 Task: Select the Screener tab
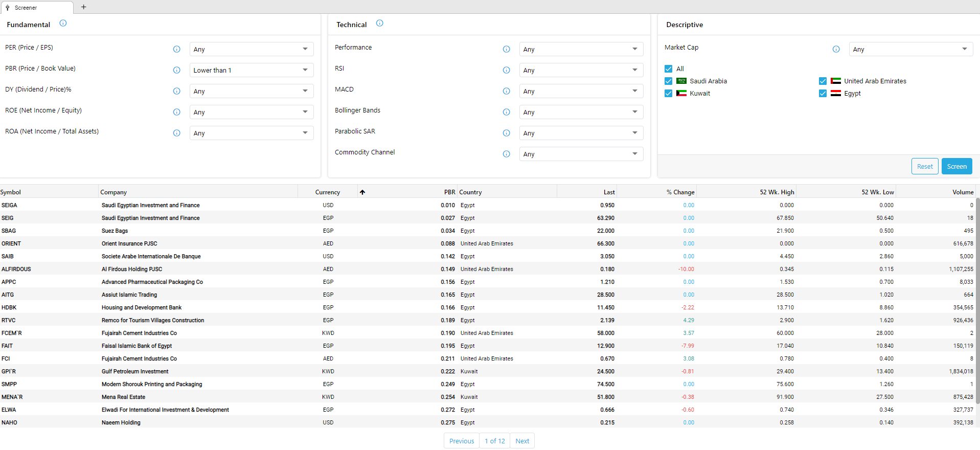[37, 8]
